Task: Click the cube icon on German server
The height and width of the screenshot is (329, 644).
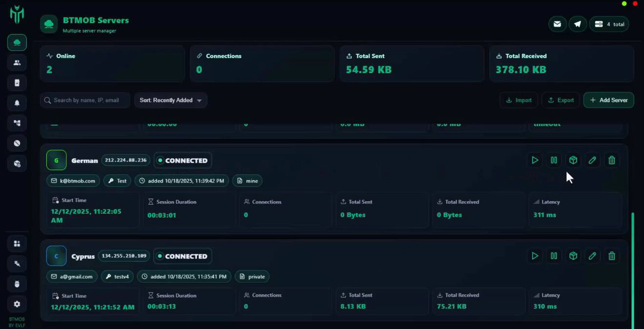Action: pos(573,160)
